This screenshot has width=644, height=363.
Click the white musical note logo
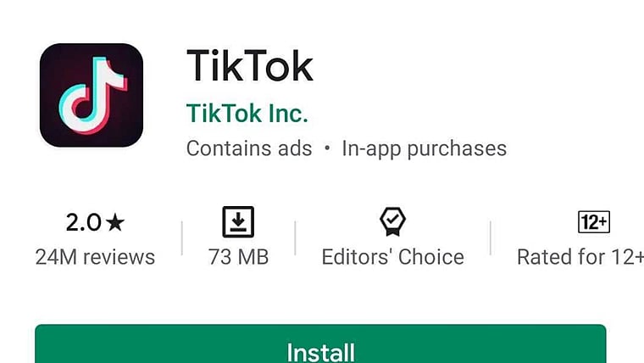pos(93,95)
